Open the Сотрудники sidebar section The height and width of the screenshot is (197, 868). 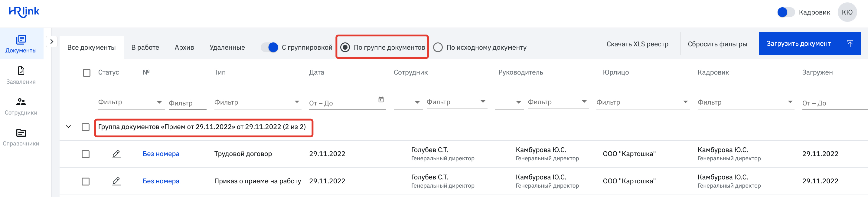click(21, 106)
